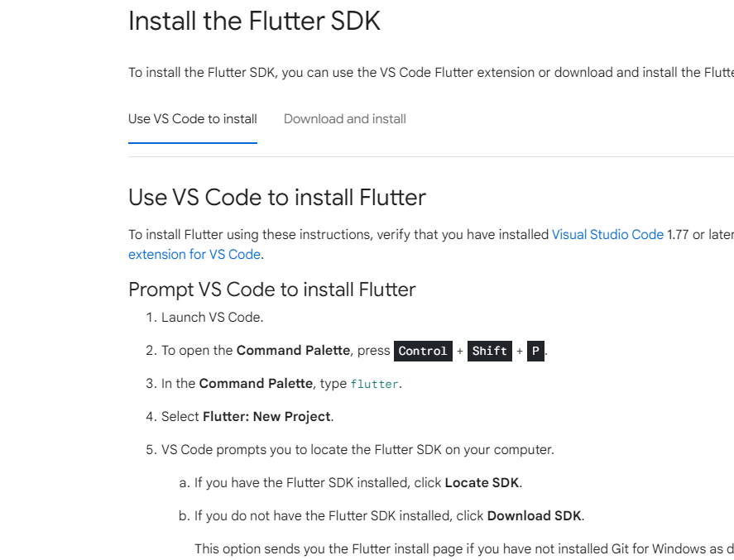Click the Download SDK bold text
Image resolution: width=734 pixels, height=560 pixels.
(x=534, y=515)
